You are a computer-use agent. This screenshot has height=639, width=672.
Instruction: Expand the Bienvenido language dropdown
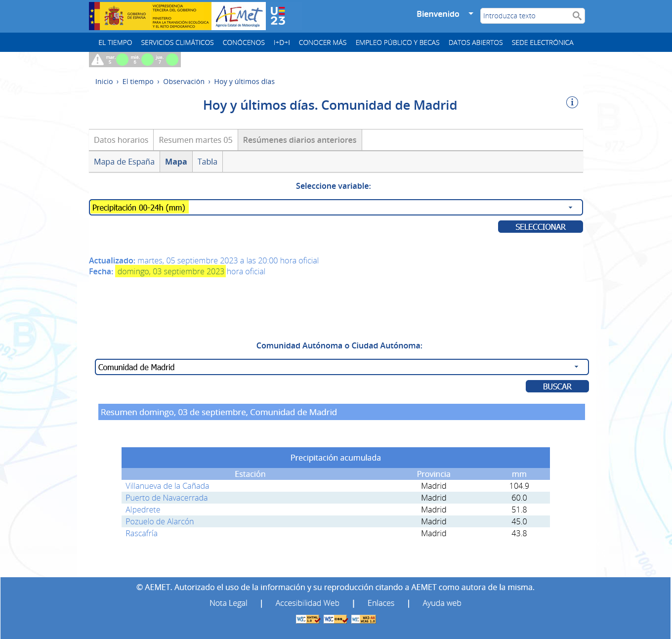pos(470,14)
